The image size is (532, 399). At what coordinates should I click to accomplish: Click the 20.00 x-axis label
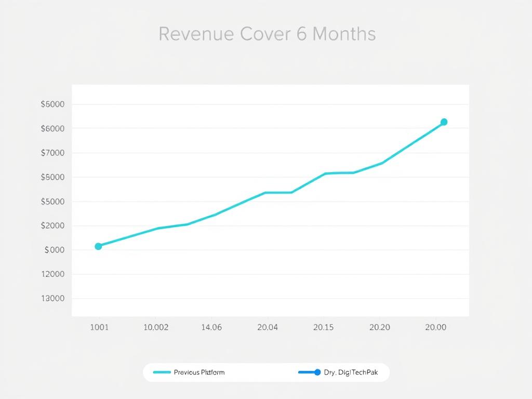[x=435, y=327]
